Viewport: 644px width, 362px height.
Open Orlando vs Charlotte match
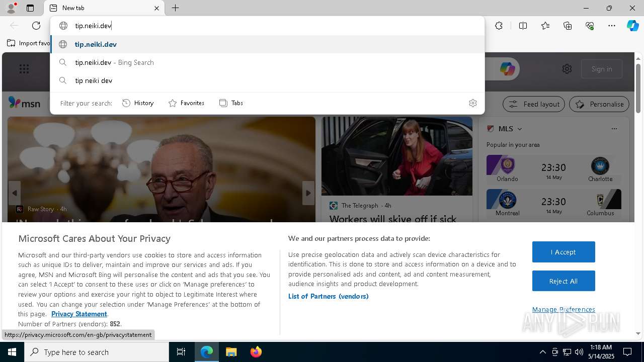[554, 169]
